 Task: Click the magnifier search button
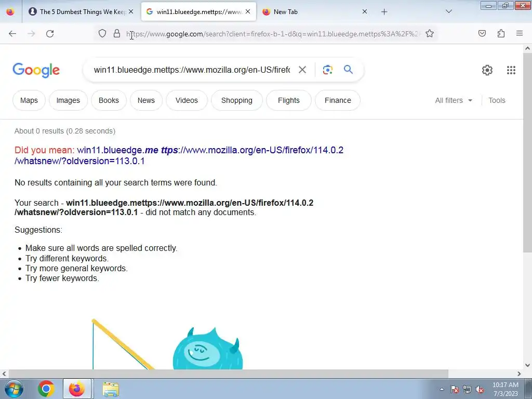pos(348,70)
